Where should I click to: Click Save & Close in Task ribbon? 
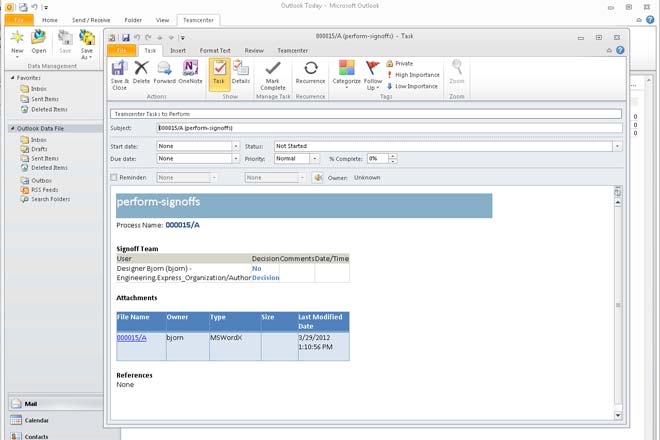point(120,75)
